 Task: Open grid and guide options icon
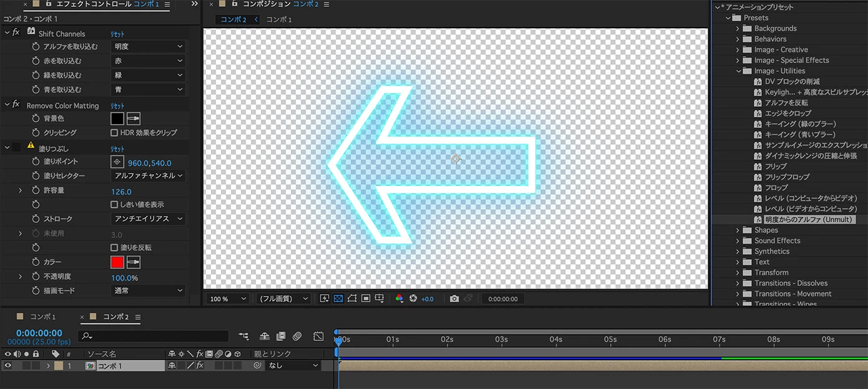pos(379,299)
